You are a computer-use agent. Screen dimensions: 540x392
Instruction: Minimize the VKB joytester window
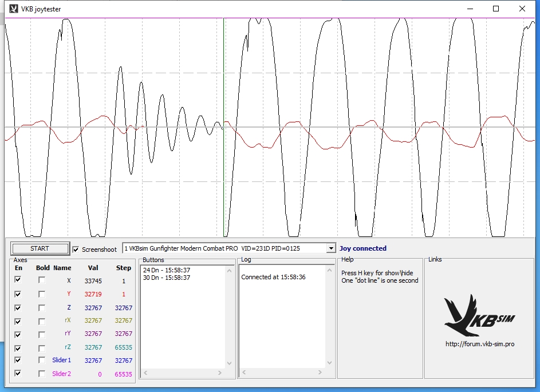coord(470,9)
